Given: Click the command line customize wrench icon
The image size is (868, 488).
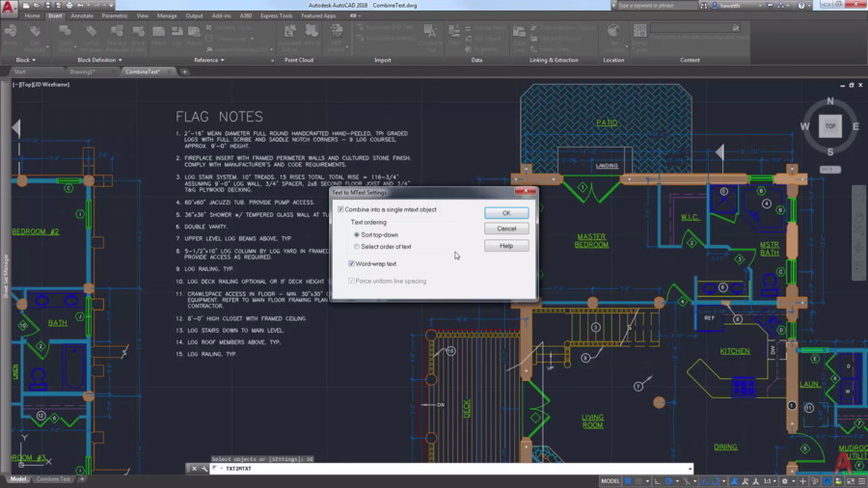Looking at the screenshot, I should [205, 469].
